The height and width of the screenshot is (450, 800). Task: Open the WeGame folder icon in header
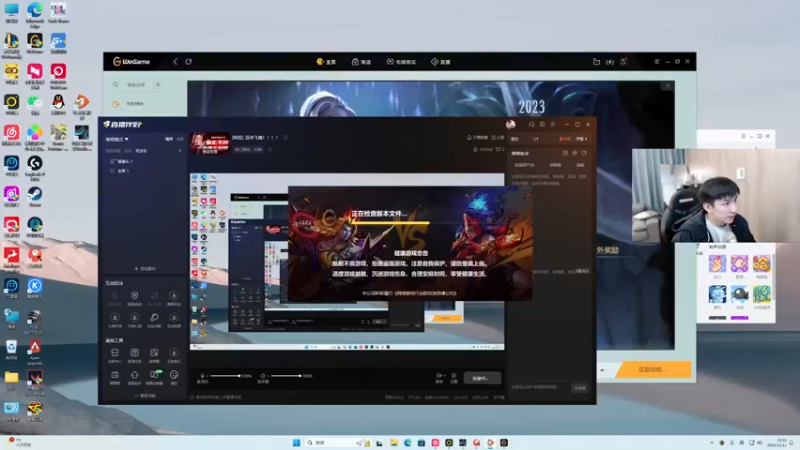click(x=596, y=62)
